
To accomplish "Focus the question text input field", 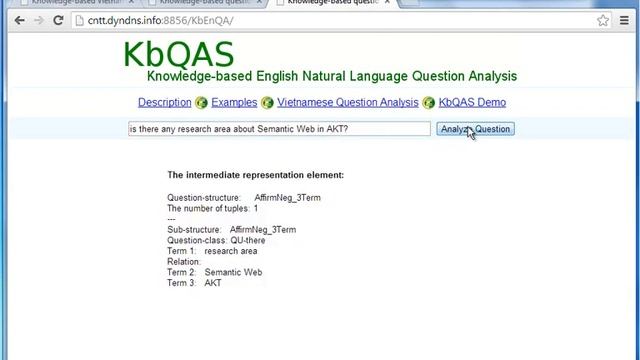I will pyautogui.click(x=279, y=129).
